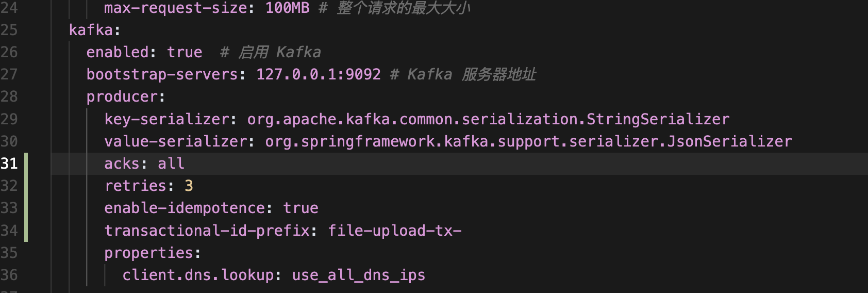Click the file-upload-tx- prefix value
The width and height of the screenshot is (868, 293).
[395, 230]
